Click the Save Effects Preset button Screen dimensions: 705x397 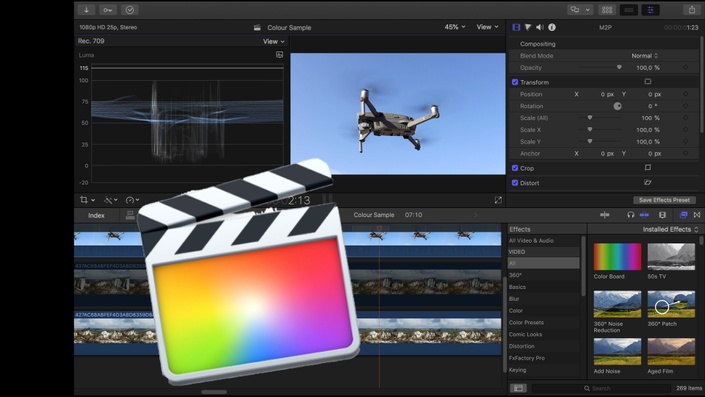pyautogui.click(x=664, y=200)
